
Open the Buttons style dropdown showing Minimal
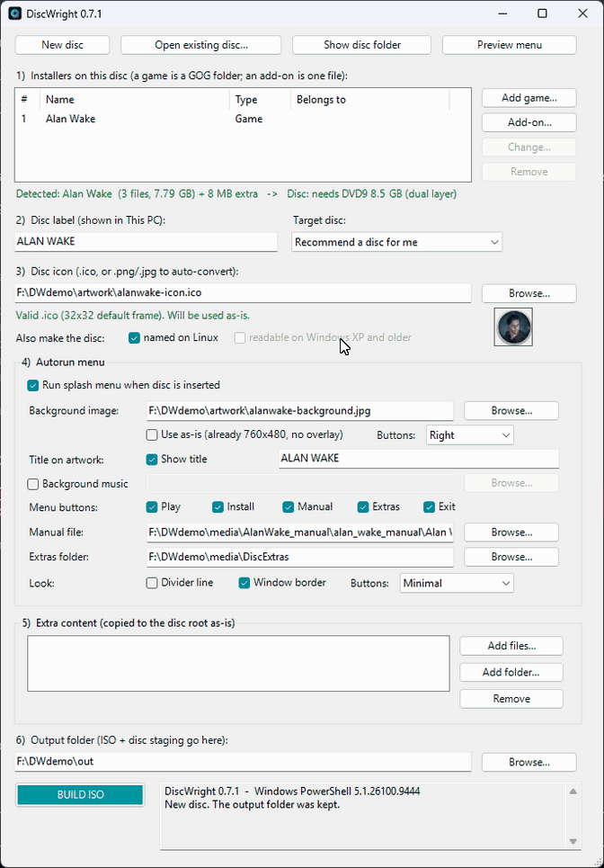coord(457,584)
